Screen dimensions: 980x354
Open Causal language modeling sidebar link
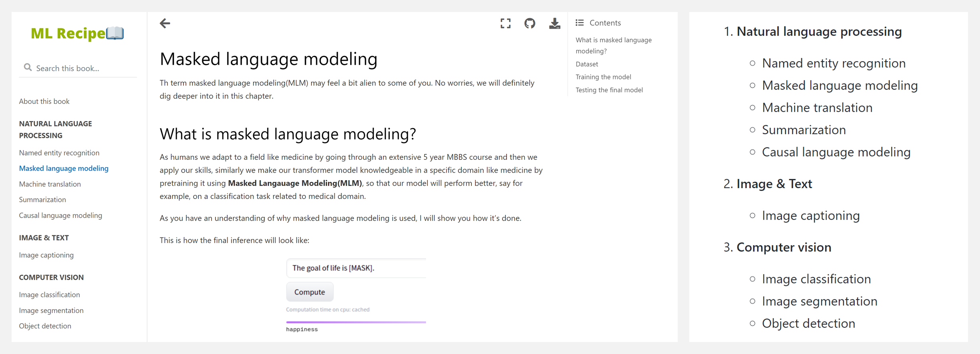[x=60, y=215]
